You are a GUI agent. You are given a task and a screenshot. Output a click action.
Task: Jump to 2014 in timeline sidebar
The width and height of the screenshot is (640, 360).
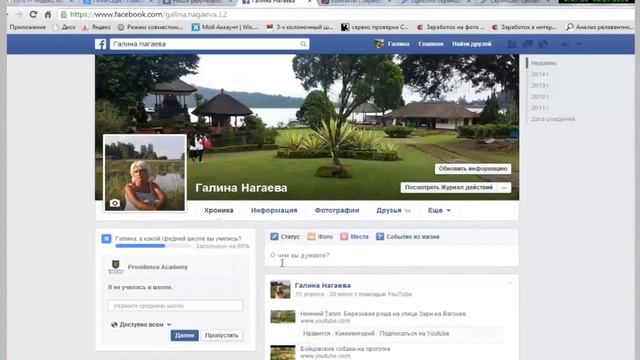coord(539,74)
